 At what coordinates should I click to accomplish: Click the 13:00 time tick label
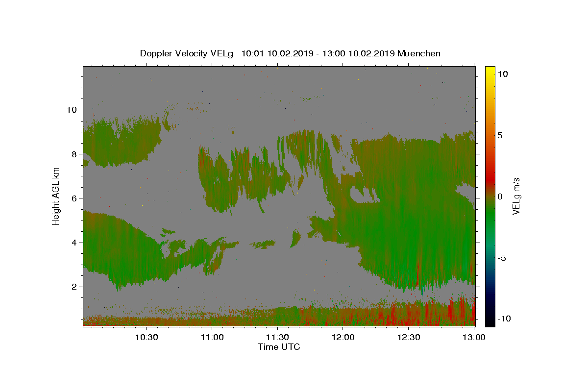coord(474,337)
